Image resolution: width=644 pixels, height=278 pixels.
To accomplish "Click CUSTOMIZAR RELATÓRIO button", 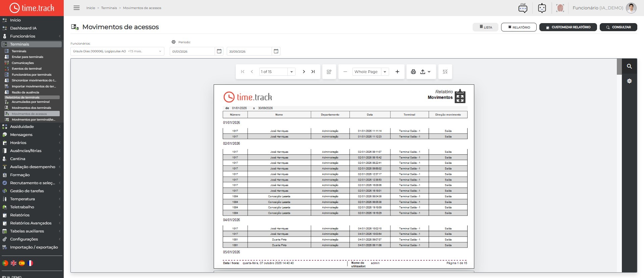I will coord(568,27).
